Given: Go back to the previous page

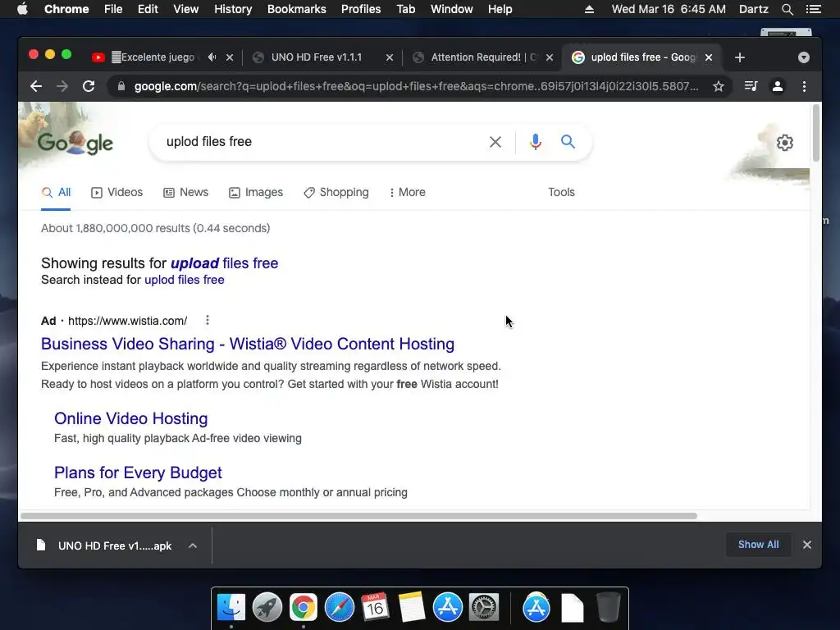Looking at the screenshot, I should pos(36,86).
